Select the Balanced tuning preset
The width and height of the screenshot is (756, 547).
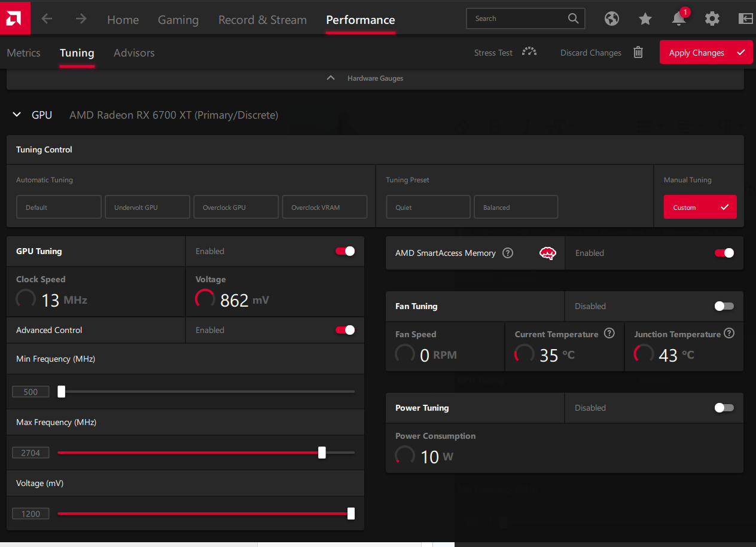[x=516, y=207]
